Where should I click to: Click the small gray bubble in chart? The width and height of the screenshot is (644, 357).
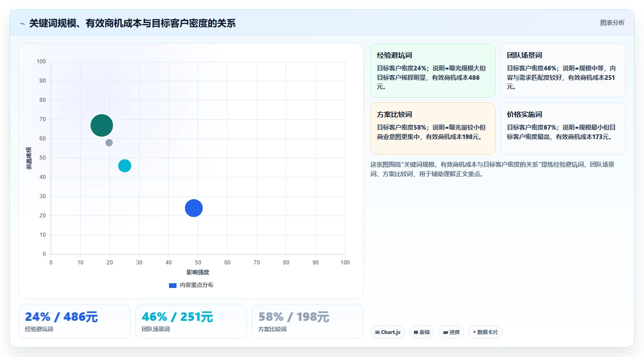109,143
